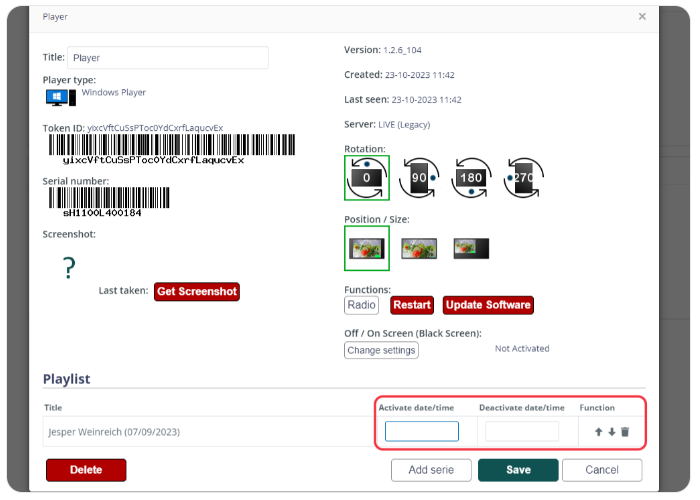Select the 0 degree rotation icon
The image size is (700, 500).
point(367,178)
